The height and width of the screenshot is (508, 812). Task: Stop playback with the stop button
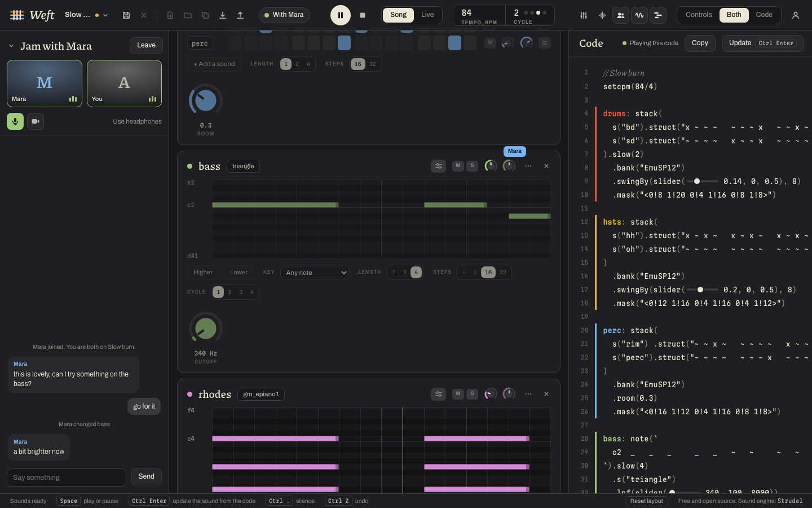[x=363, y=15]
